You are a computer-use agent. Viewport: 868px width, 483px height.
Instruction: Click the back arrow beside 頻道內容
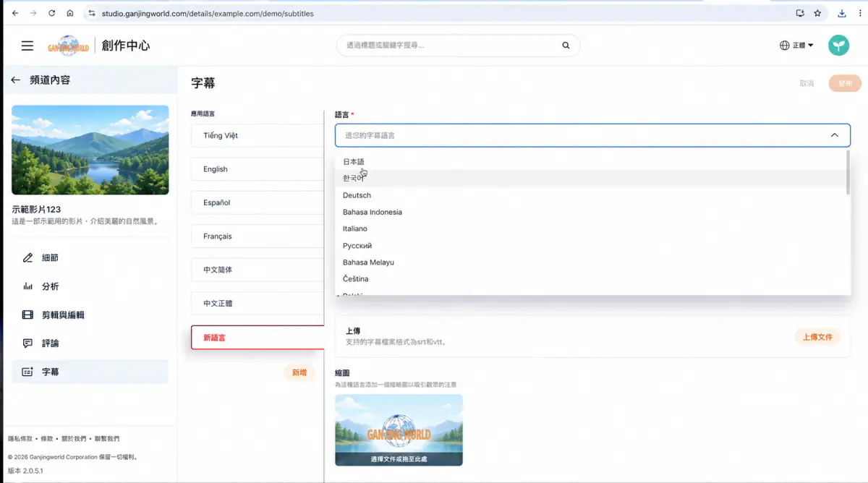(x=15, y=80)
